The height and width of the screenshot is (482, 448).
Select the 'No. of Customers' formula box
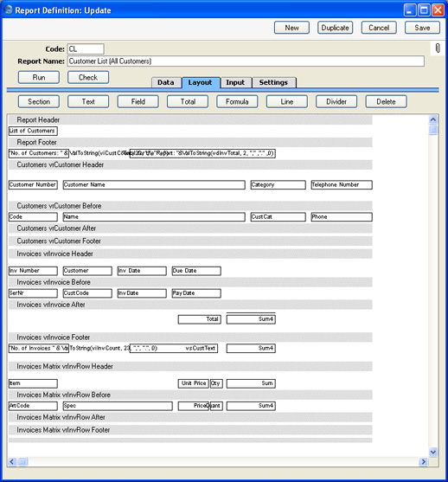pos(38,153)
